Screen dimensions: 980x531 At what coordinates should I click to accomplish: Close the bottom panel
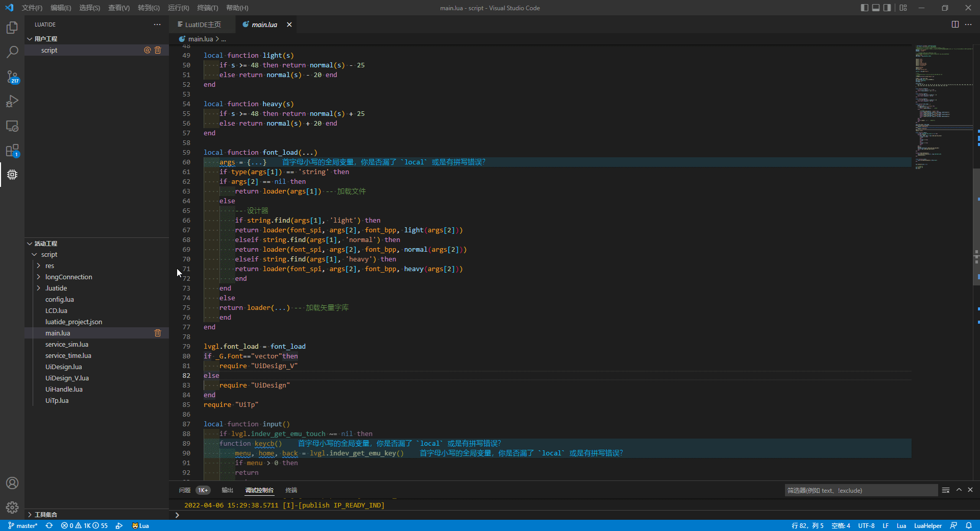click(970, 490)
